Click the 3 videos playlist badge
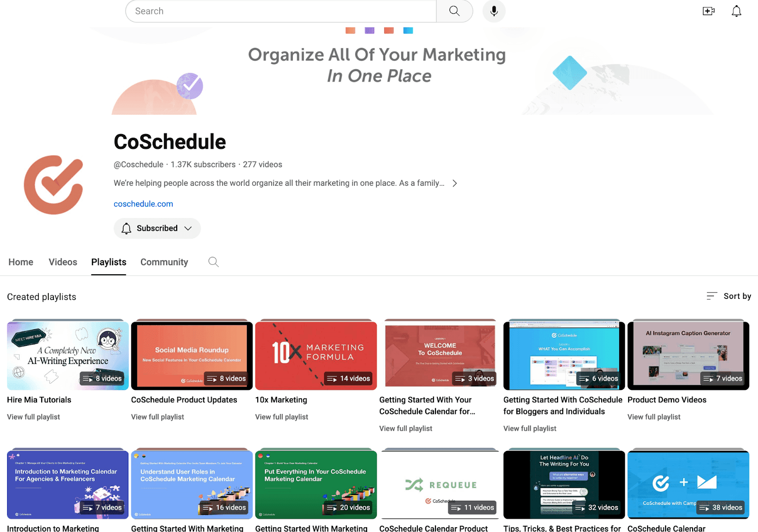 (x=475, y=379)
